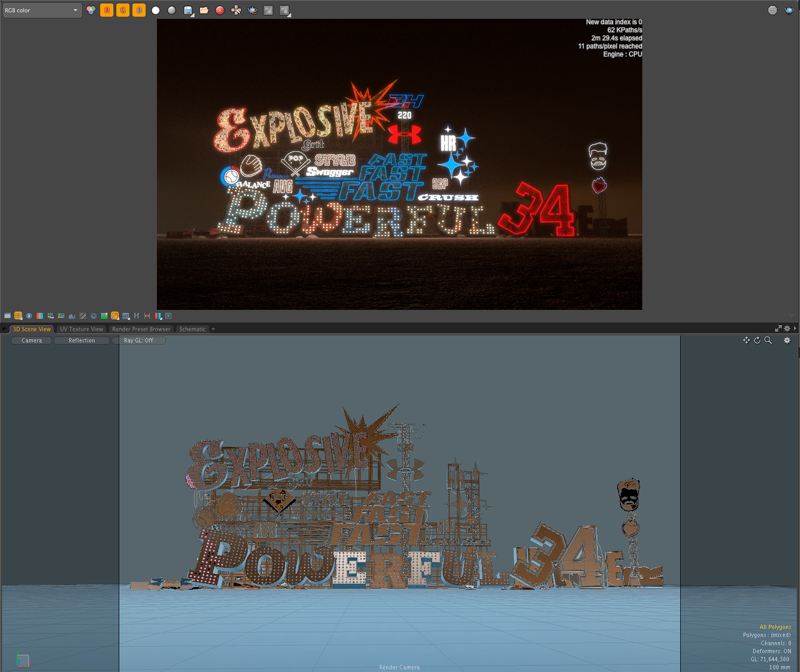Click the Reflection shading style button
This screenshot has height=672, width=800.
pyautogui.click(x=82, y=341)
